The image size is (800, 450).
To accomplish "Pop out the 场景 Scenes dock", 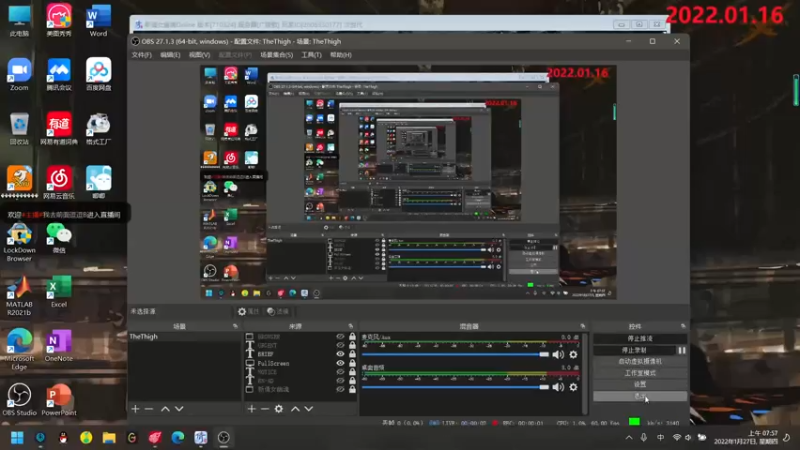I will click(x=235, y=326).
